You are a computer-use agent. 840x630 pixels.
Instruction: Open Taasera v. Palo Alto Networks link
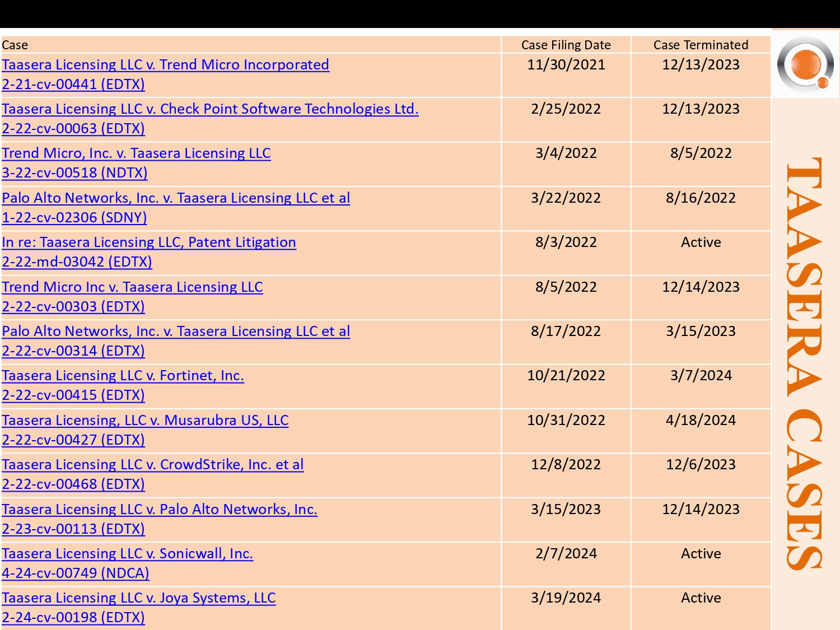160,510
